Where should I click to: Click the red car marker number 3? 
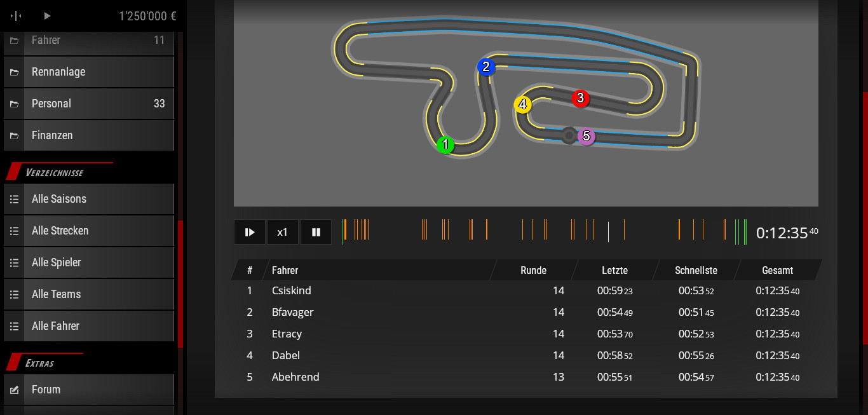580,99
